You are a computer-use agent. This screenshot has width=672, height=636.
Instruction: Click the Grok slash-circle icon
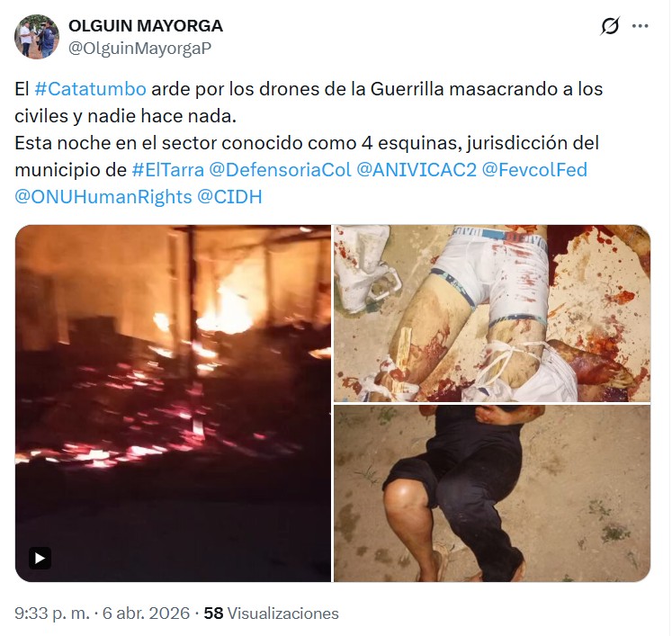pyautogui.click(x=609, y=26)
